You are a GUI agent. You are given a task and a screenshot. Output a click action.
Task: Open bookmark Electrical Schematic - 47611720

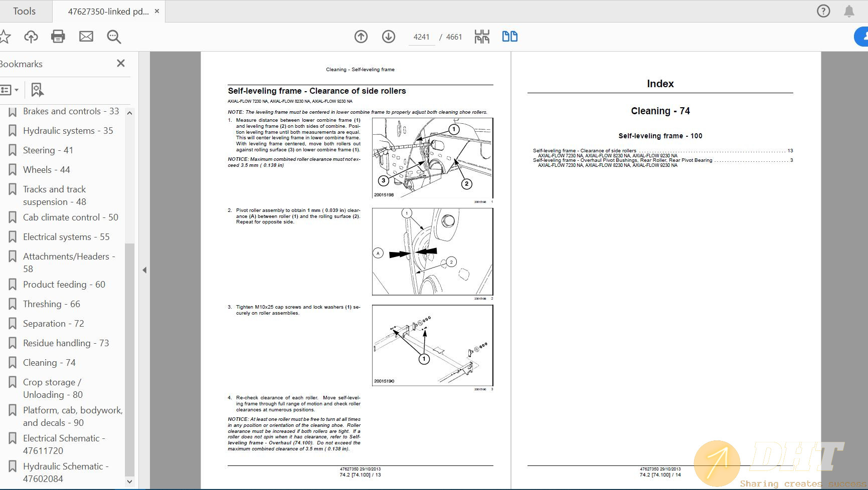[x=64, y=444]
